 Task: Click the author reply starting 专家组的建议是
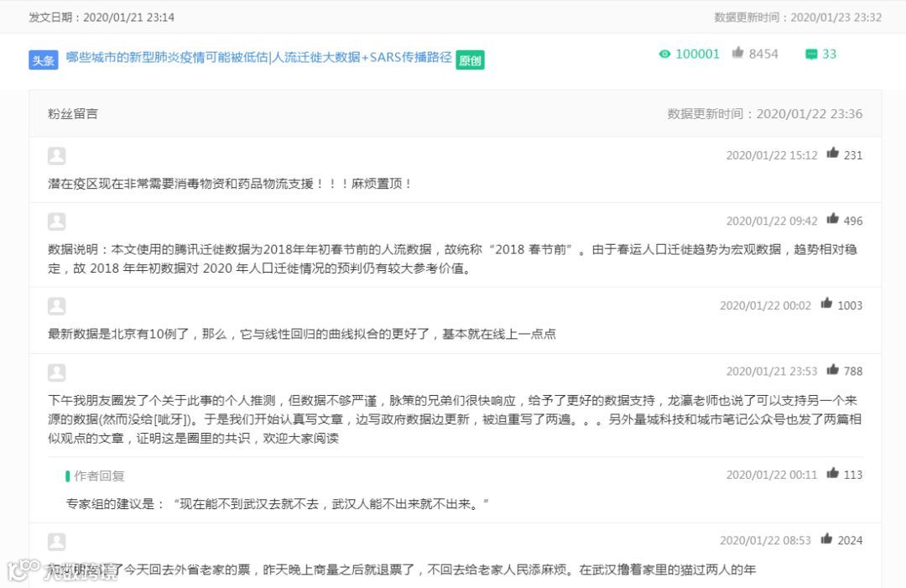click(278, 503)
